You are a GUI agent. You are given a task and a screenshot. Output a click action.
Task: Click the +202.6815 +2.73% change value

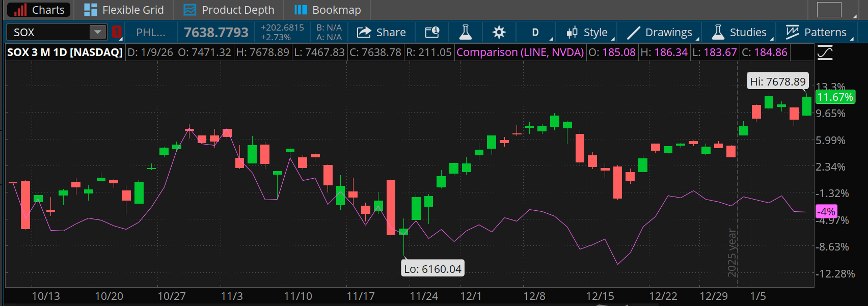[x=282, y=33]
